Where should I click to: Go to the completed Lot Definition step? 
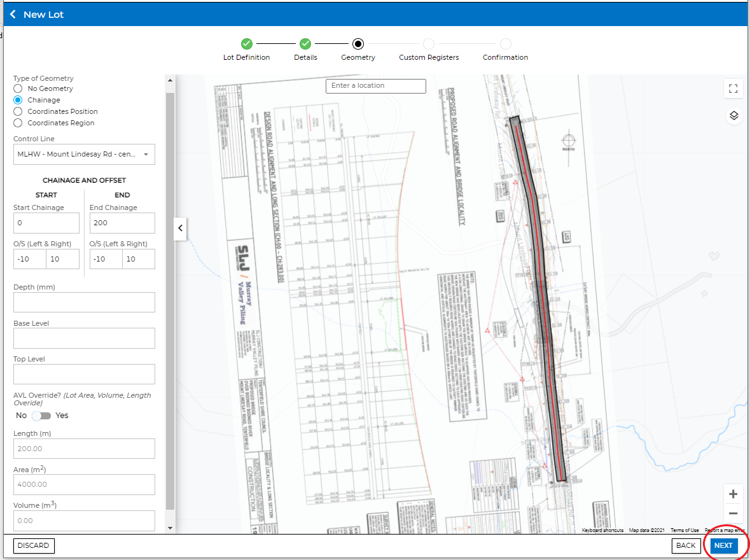247,44
